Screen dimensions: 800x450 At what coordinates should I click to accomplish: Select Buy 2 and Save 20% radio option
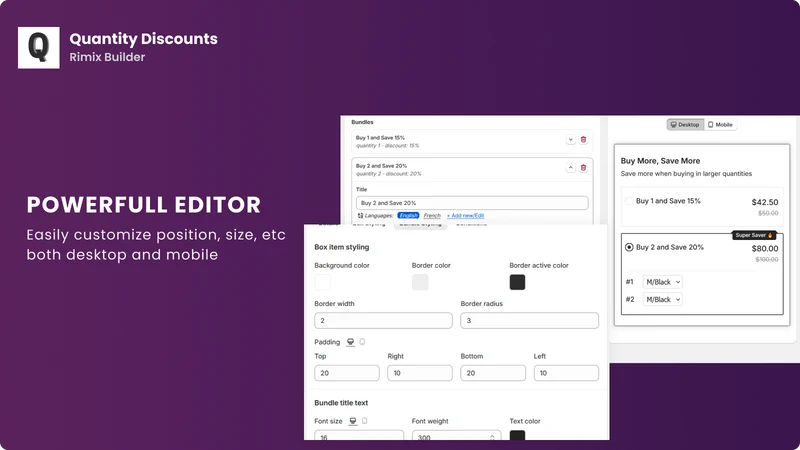coord(629,247)
